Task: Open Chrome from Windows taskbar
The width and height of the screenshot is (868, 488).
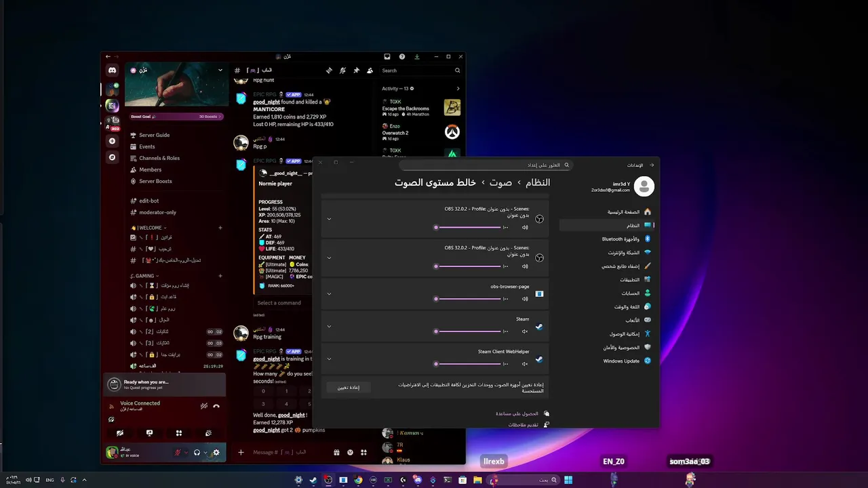Action: [x=358, y=480]
